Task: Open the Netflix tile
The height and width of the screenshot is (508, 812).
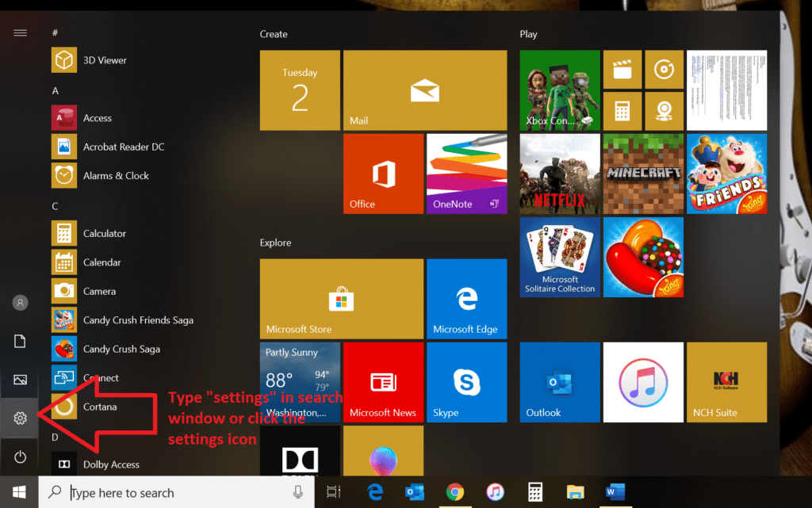Action: (560, 174)
